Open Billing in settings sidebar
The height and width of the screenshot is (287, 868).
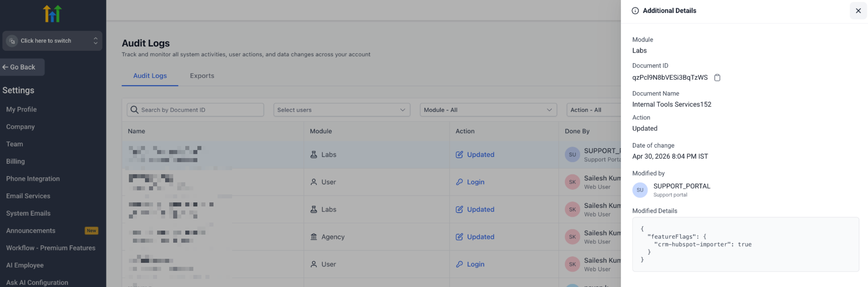pos(16,161)
